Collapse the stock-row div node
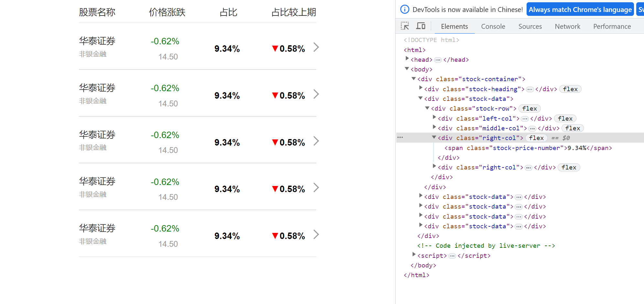Image resolution: width=644 pixels, height=304 pixels. (x=427, y=108)
